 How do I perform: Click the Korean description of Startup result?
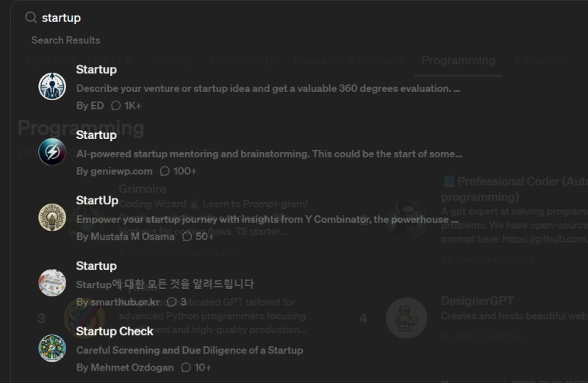165,284
